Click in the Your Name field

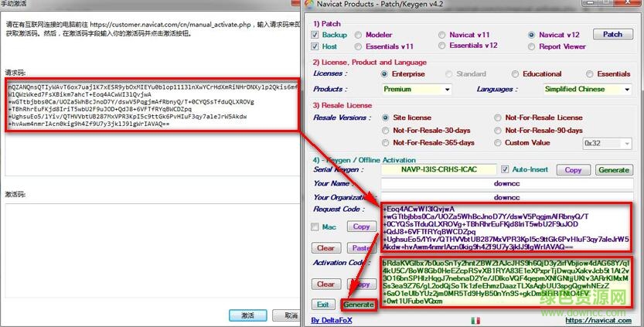507,183
